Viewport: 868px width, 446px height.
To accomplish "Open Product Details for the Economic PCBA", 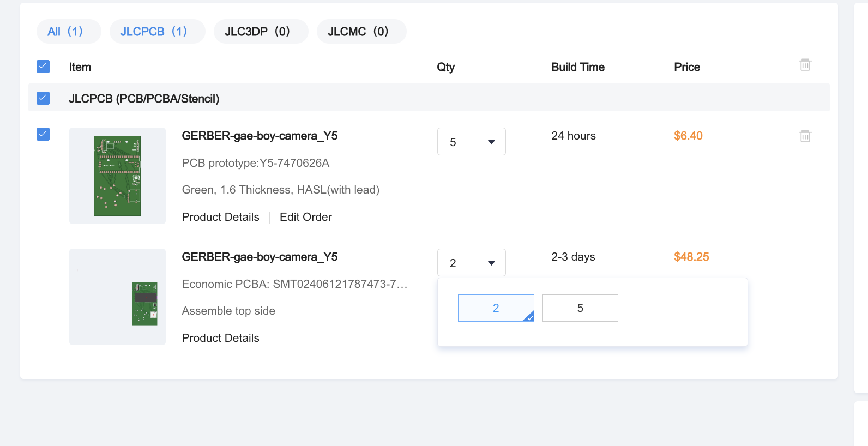I will click(x=220, y=338).
